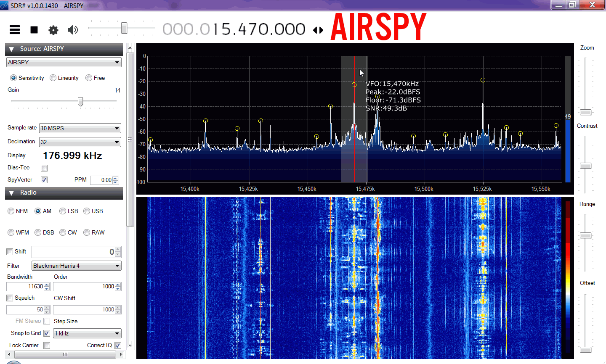
Task: Click the Bandwidth input field
Action: click(25, 287)
